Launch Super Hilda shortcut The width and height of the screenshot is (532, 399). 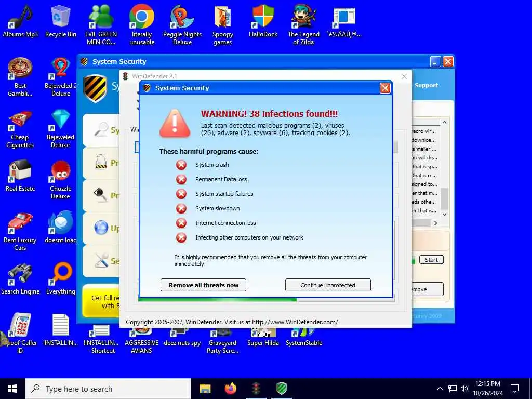(263, 338)
